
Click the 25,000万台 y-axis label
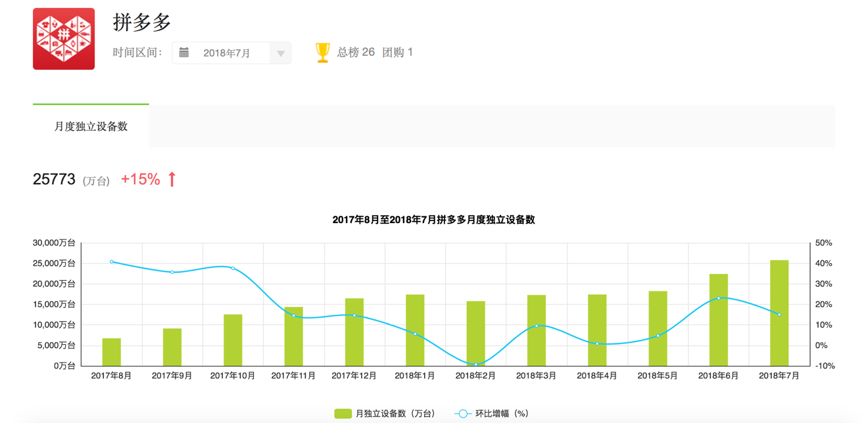pyautogui.click(x=55, y=263)
